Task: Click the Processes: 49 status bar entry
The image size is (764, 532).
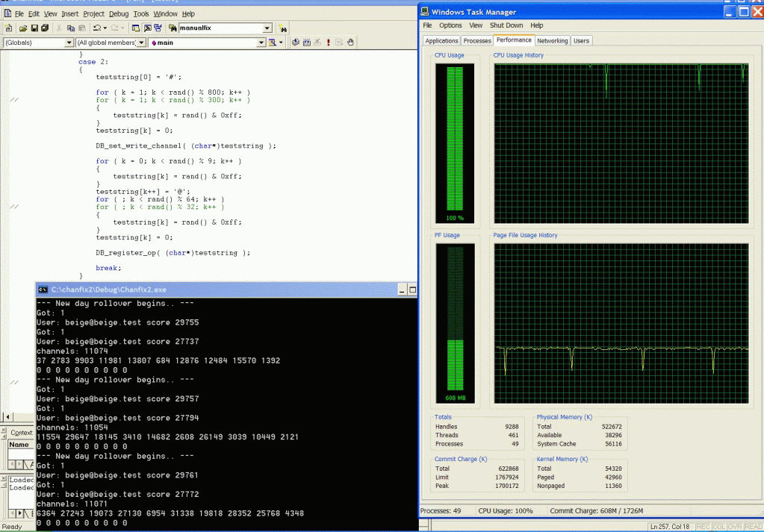Action: (441, 511)
